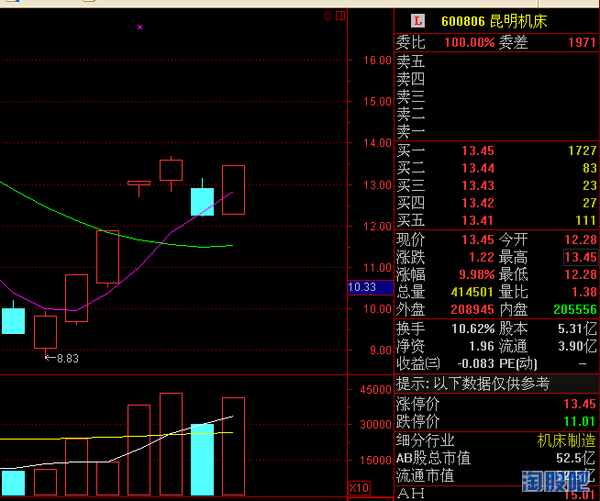Viewport: 600px width, 501px height.
Task: Click the AH row label
Action: click(410, 493)
